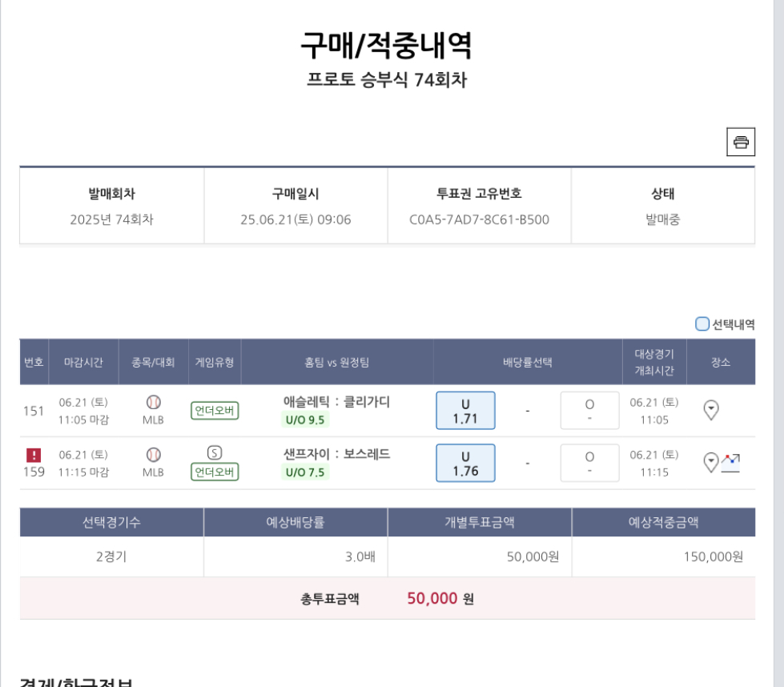This screenshot has height=687, width=784.
Task: Select U 1.71 odds for match 151
Action: point(465,410)
